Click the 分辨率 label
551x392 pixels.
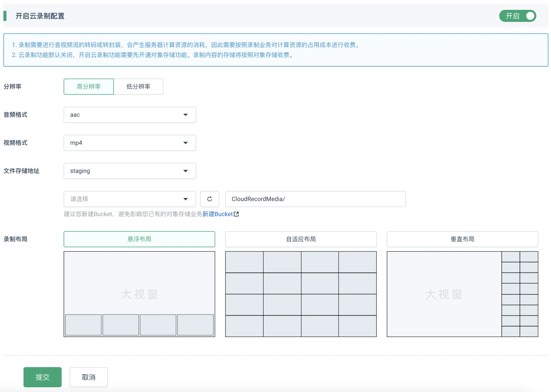13,86
